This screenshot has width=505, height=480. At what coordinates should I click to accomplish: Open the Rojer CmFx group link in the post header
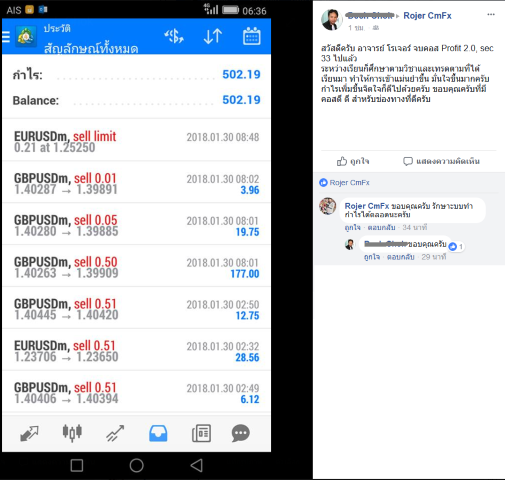pos(427,16)
